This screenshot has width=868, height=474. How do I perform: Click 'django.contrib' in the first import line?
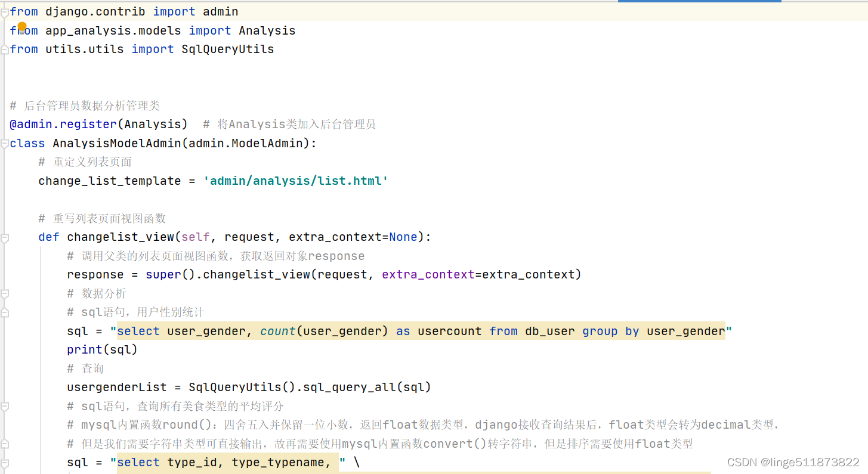(x=95, y=11)
